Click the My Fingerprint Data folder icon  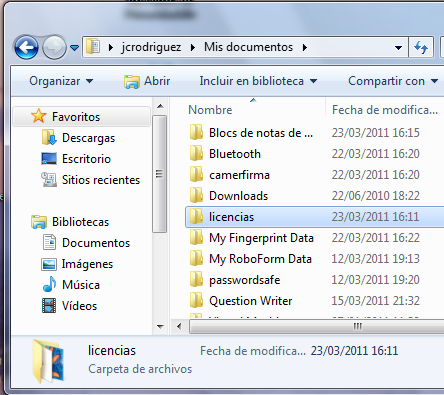coord(196,237)
